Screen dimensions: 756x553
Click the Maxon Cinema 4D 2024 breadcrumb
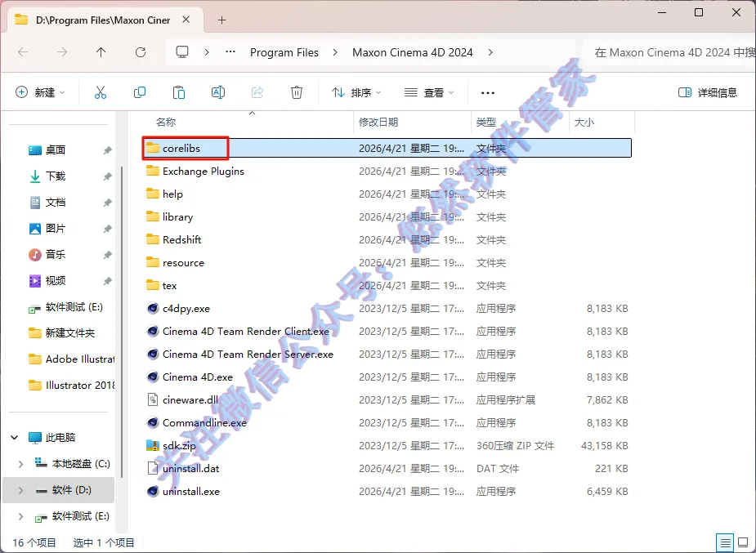pyautogui.click(x=413, y=52)
